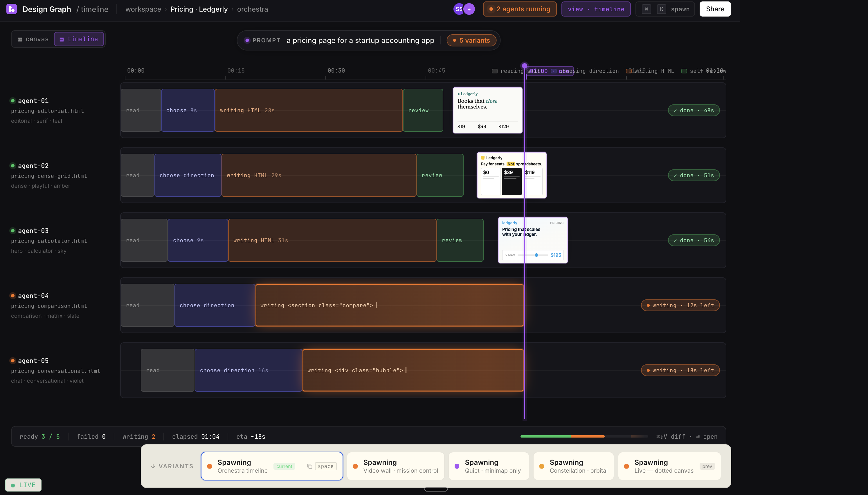
Task: Click the + icon to add a collaborator
Action: tap(470, 9)
